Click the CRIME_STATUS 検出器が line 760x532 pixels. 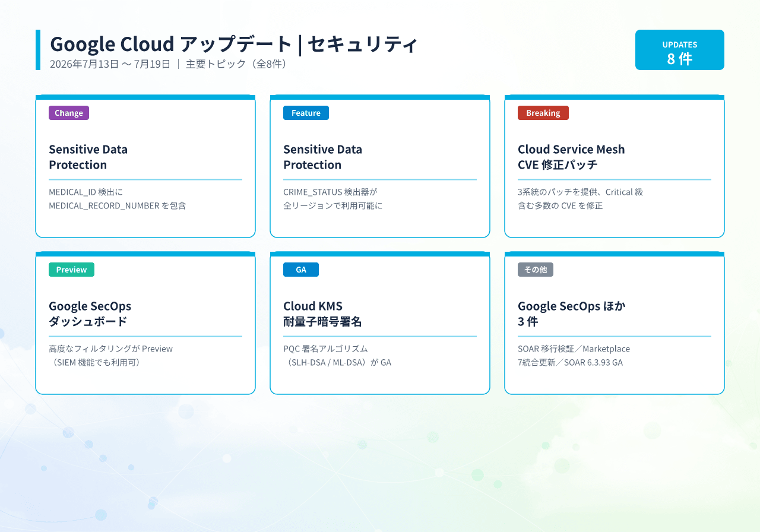click(x=330, y=192)
